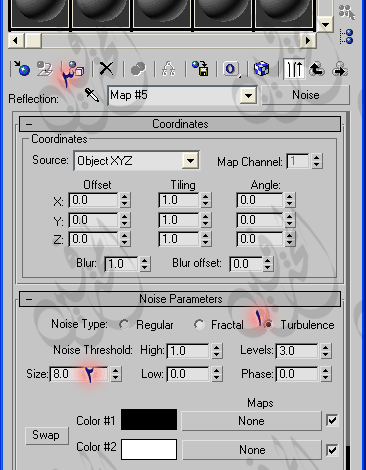Pick material with eyedropper icon

tap(92, 95)
